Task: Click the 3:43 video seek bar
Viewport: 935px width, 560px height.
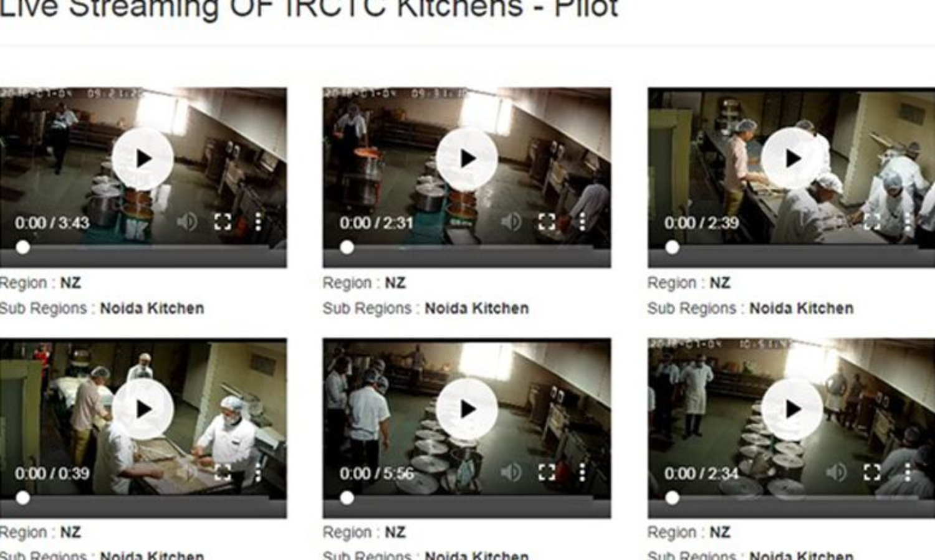Action: point(143,247)
